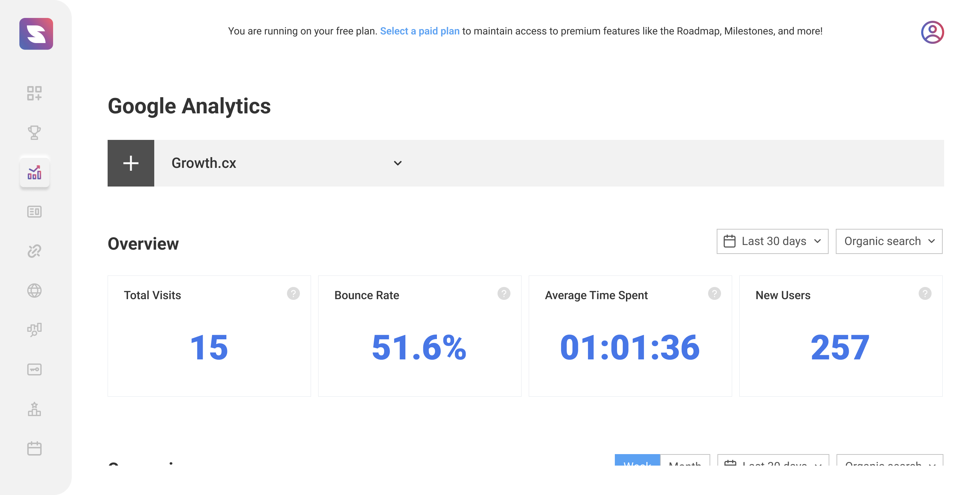Show help for Total Visits

click(x=293, y=294)
